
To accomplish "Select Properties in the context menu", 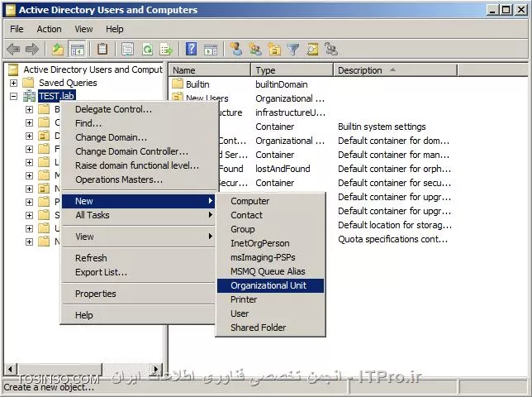I will [95, 294].
